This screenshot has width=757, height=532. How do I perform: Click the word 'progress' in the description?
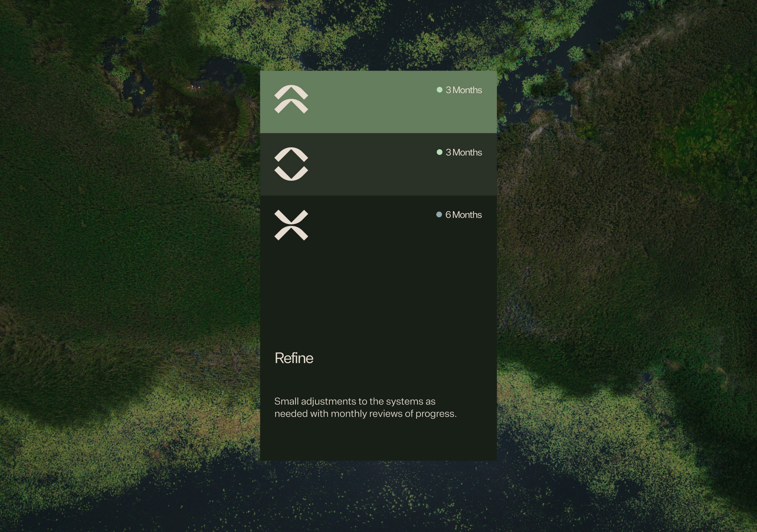tap(435, 414)
